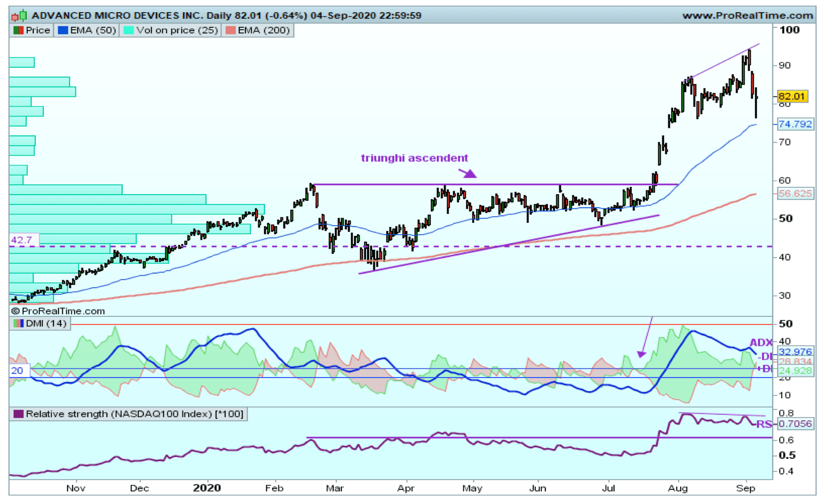Click the Price legend color swatch
Image resolution: width=826 pixels, height=504 pixels.
point(18,31)
